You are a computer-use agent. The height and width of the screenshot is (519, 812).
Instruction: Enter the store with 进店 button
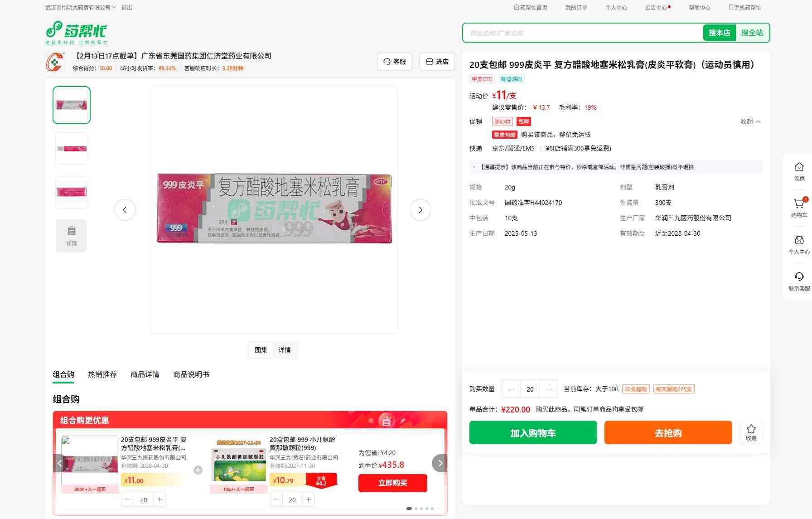[437, 62]
